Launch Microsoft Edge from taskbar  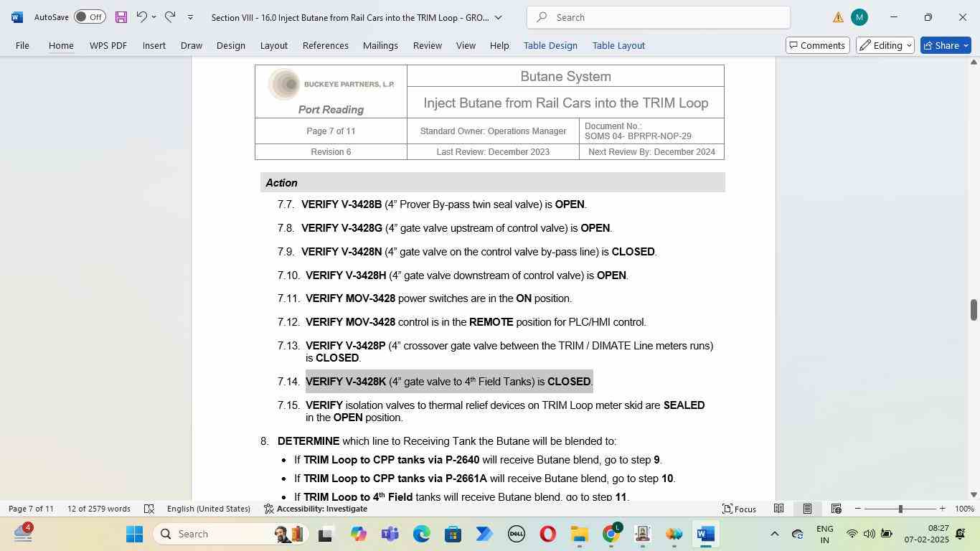tap(421, 534)
